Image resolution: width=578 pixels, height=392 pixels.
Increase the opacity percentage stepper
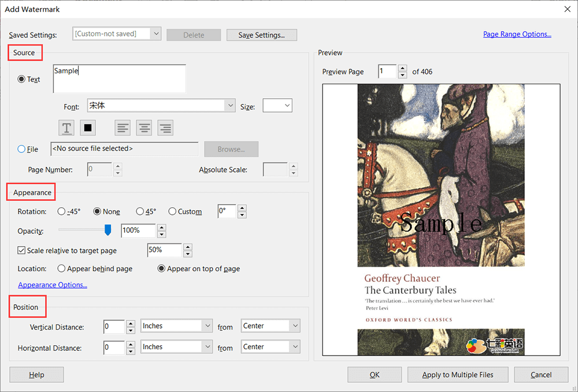click(x=162, y=227)
